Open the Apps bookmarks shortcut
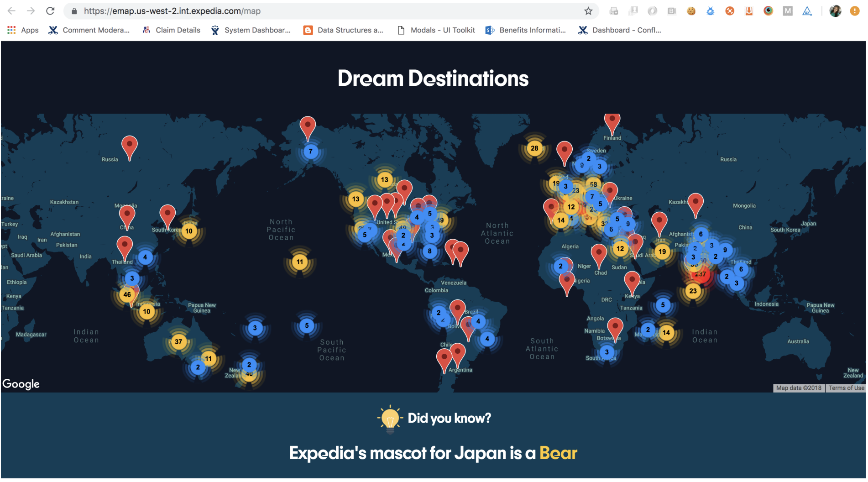Viewport: 868px width, 482px height. [23, 30]
